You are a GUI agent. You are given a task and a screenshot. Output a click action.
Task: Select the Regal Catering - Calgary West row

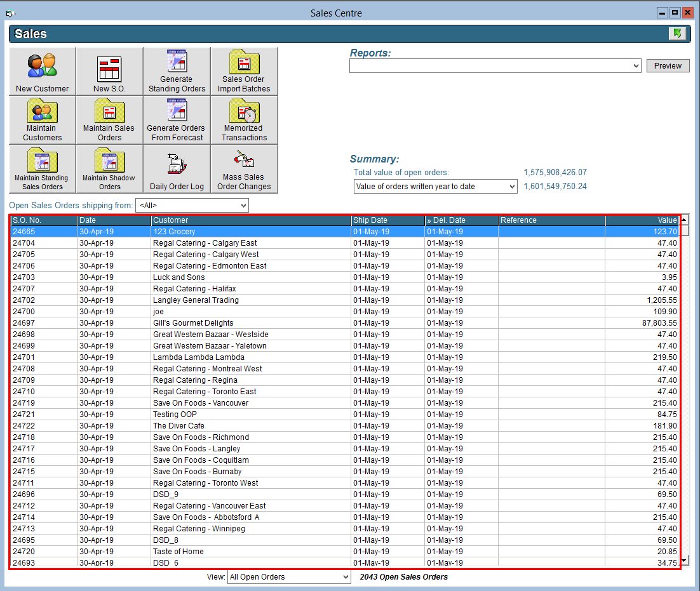345,255
